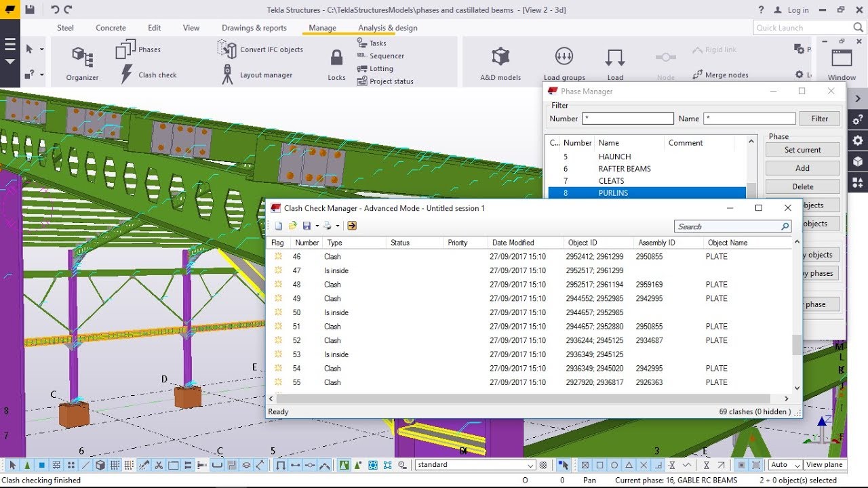Open the Phases manager from ribbon

click(138, 49)
